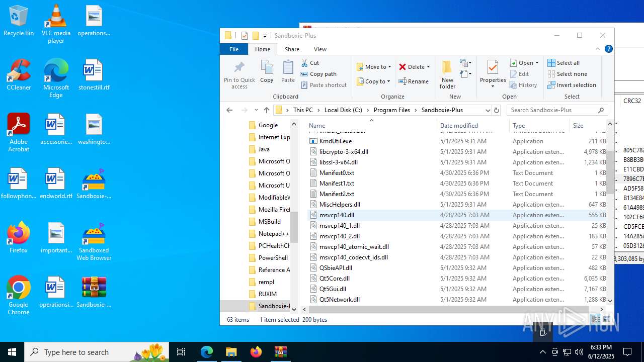644x362 pixels.
Task: Click the Copy ribbon icon
Action: (x=267, y=71)
